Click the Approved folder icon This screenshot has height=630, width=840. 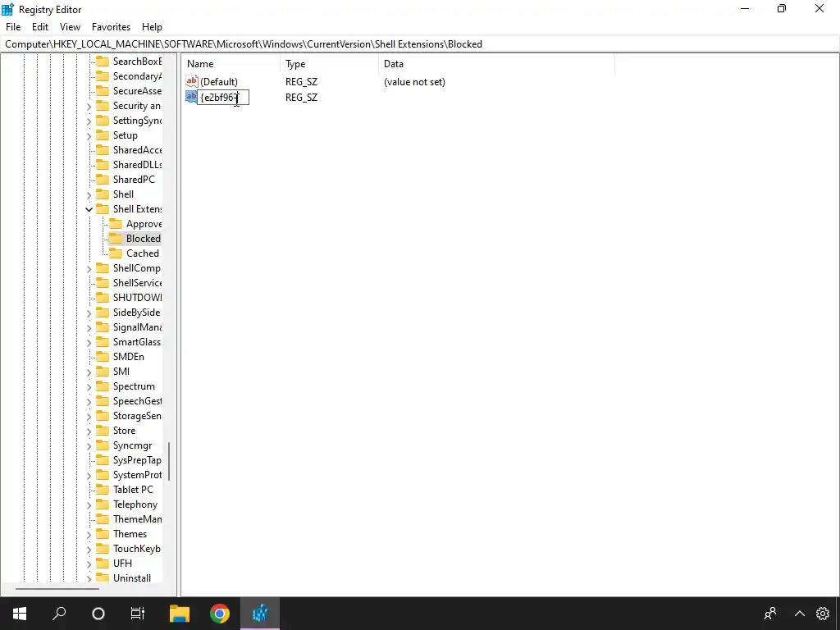[115, 223]
